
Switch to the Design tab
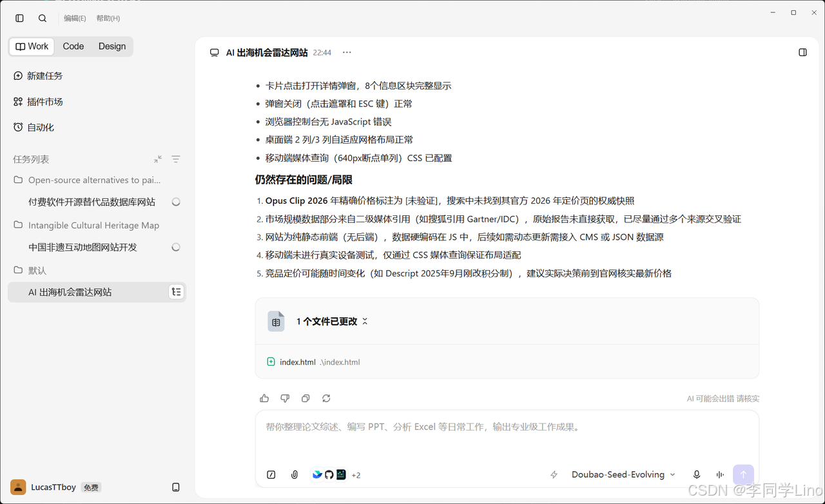point(112,46)
